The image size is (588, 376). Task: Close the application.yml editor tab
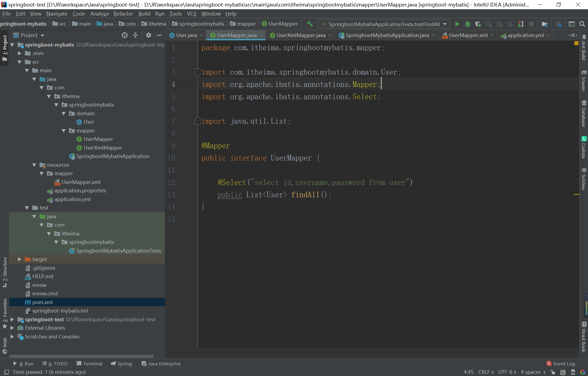tap(549, 35)
